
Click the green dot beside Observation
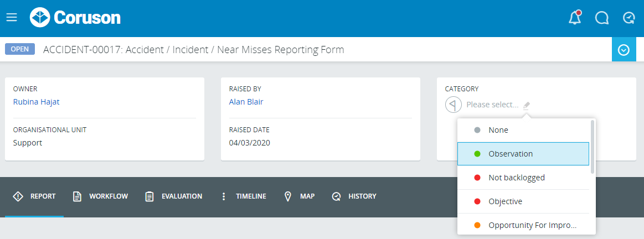(477, 154)
